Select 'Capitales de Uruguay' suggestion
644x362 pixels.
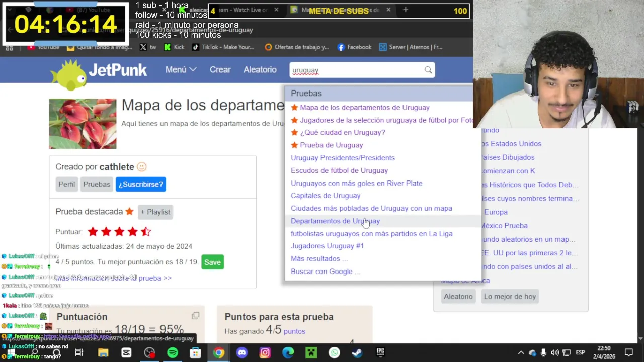[326, 195]
